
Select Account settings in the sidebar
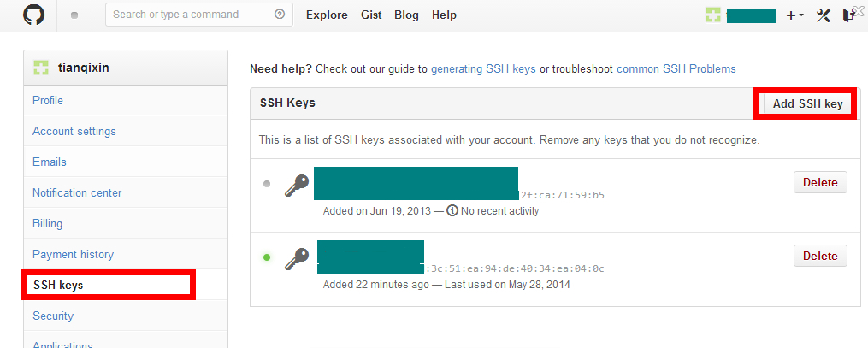pos(74,132)
